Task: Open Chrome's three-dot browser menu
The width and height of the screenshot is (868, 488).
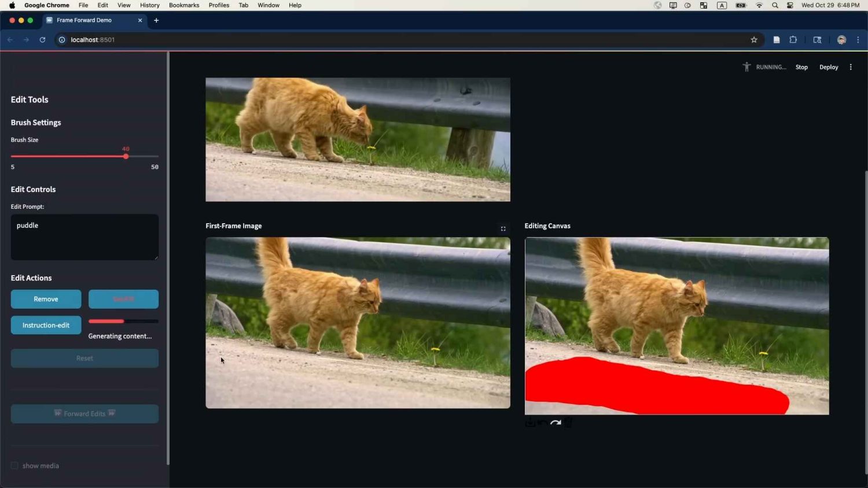Action: point(858,40)
